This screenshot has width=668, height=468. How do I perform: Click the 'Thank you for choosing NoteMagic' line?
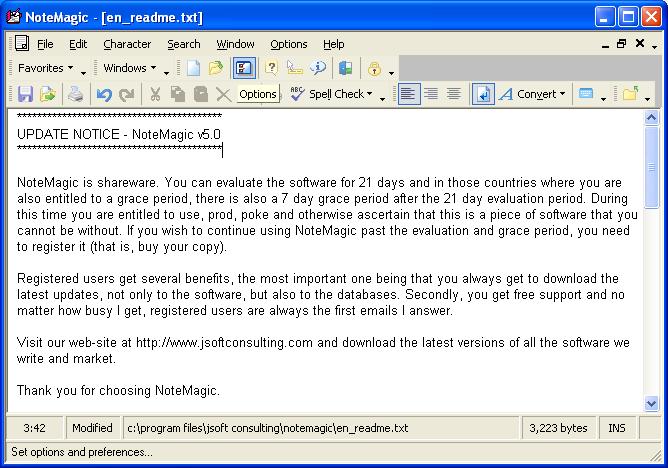(118, 390)
